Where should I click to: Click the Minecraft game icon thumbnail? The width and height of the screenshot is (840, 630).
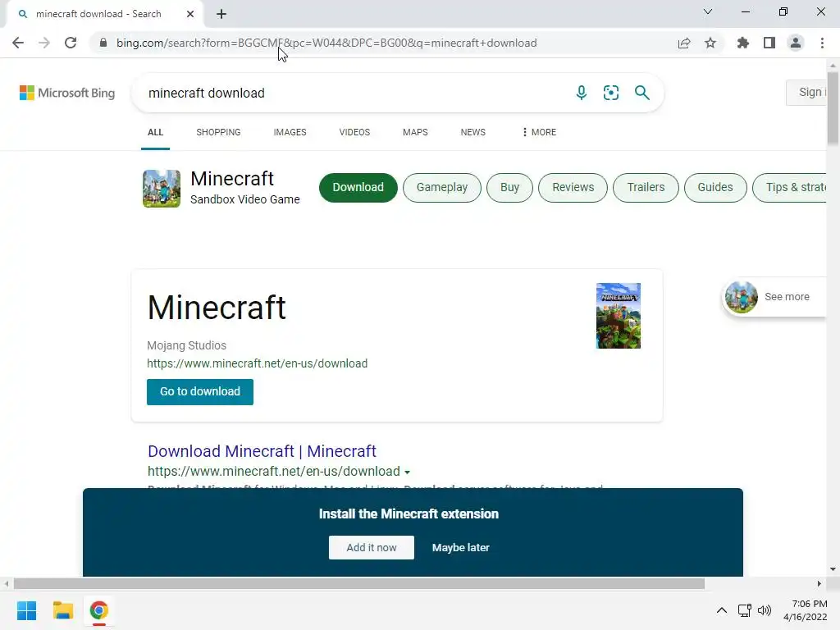(162, 189)
